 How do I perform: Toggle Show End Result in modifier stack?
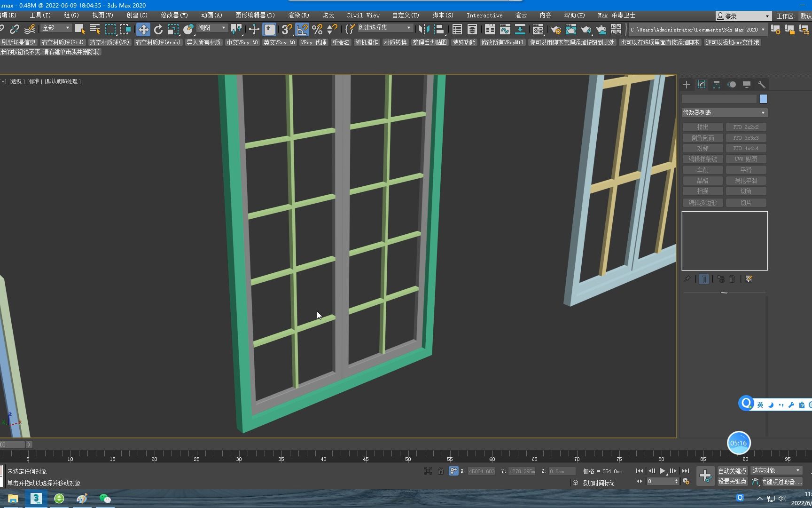(x=704, y=279)
